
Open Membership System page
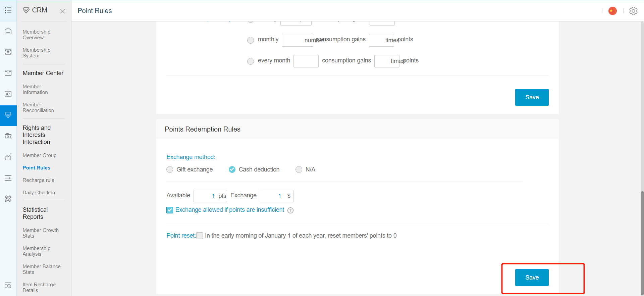pos(37,53)
